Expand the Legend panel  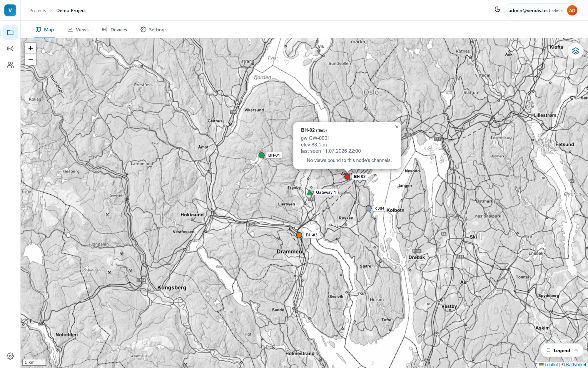562,350
